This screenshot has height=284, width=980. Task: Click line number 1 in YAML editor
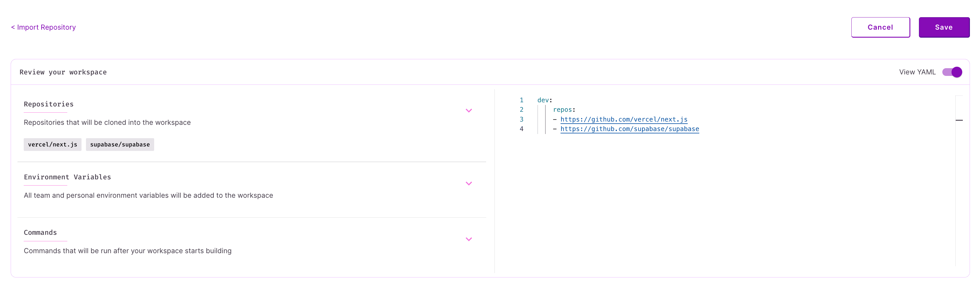point(521,100)
